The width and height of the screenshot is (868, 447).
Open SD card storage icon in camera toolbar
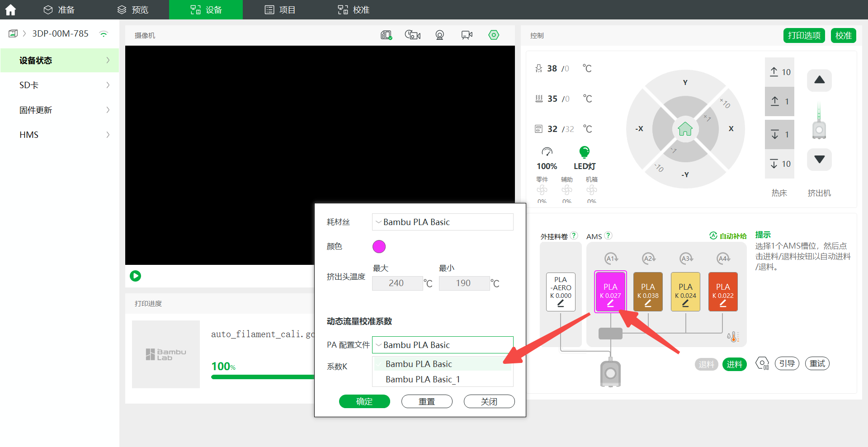click(x=386, y=35)
